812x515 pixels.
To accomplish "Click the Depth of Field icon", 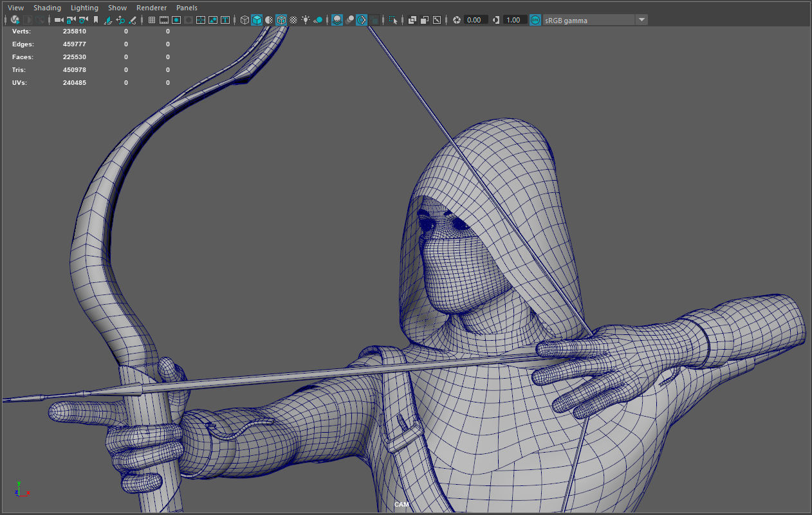I will (x=374, y=20).
